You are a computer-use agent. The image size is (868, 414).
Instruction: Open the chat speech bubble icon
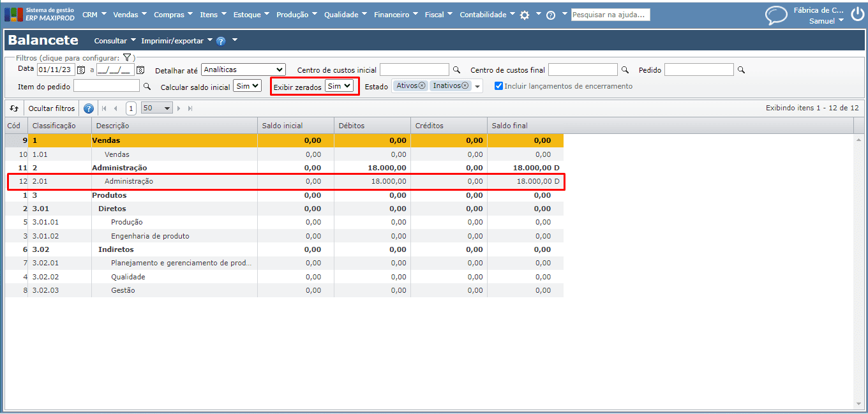click(x=776, y=15)
